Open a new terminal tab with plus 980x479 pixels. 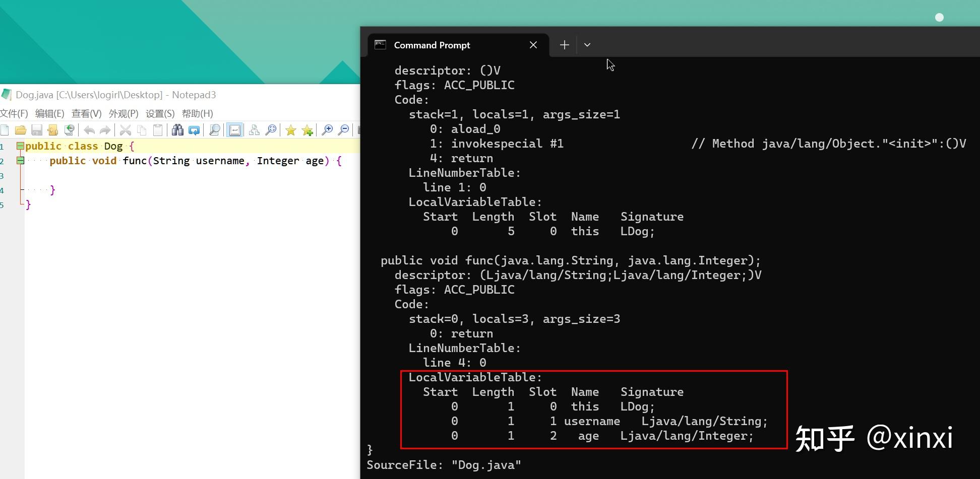[565, 45]
